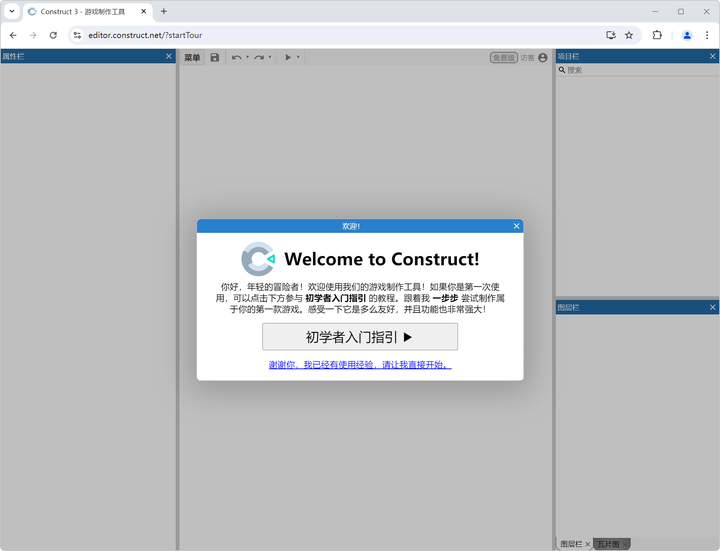Click the browser forward arrow
The width and height of the screenshot is (720, 551).
tap(33, 35)
